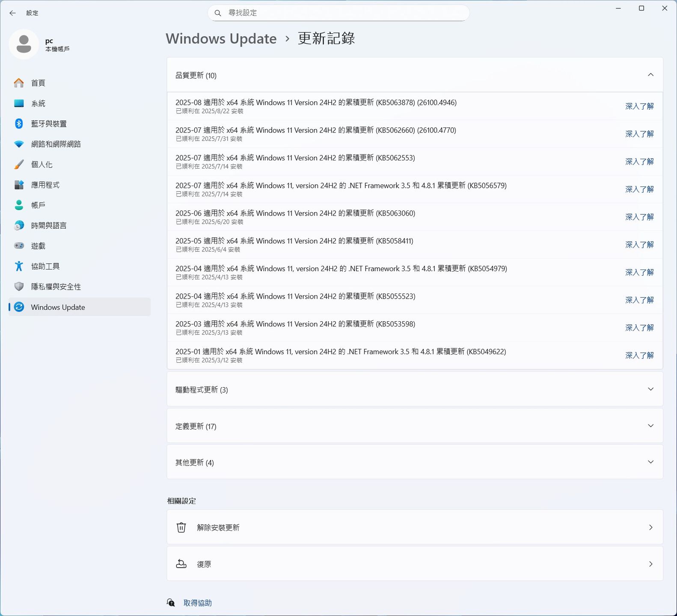677x616 pixels.
Task: Click 深入了解 for KB5055523 update
Action: [639, 300]
